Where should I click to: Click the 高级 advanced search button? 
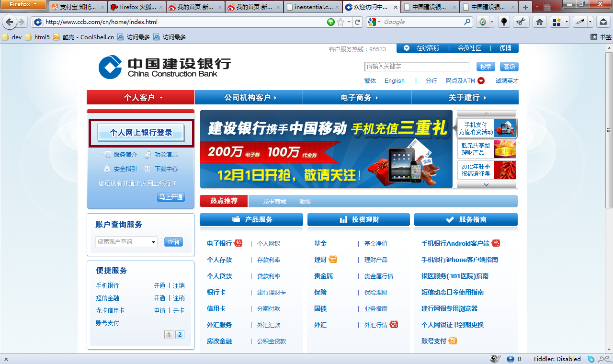coord(509,67)
